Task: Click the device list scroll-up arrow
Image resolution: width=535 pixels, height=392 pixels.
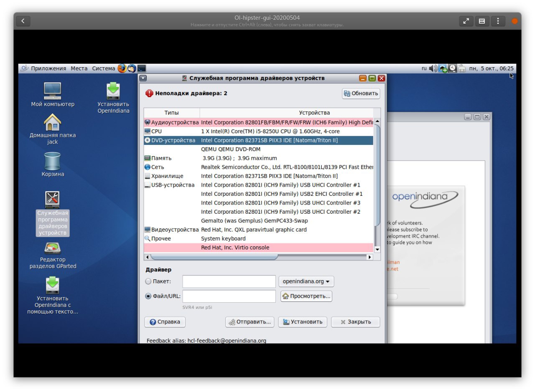Action: click(x=377, y=121)
